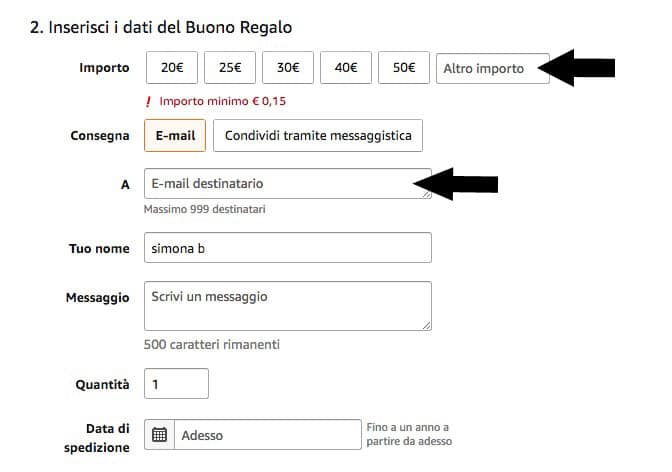Select the 50€ amount button
Image resolution: width=672 pixels, height=472 pixels.
click(404, 68)
